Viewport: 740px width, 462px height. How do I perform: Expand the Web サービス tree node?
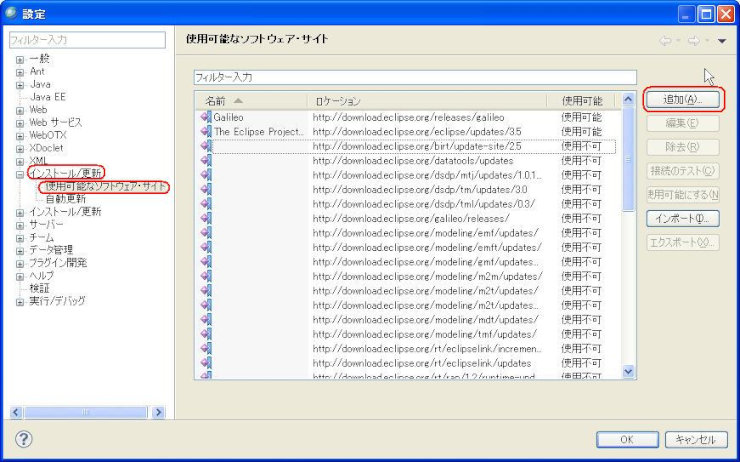click(19, 123)
